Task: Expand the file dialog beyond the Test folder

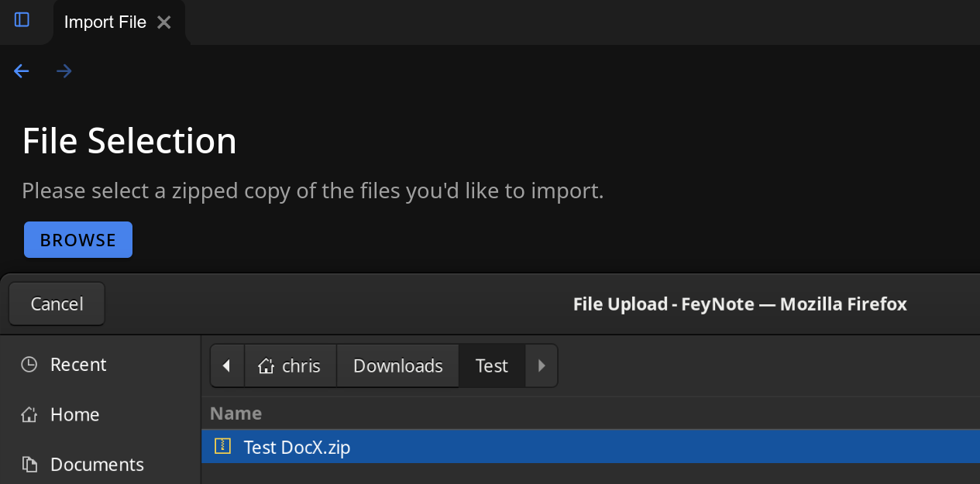Action: point(541,365)
